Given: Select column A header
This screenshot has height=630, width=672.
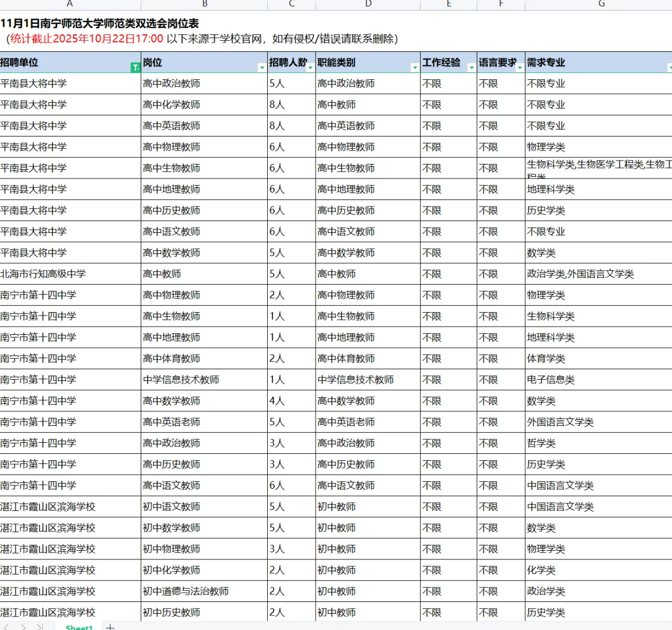Looking at the screenshot, I should click(x=70, y=4).
